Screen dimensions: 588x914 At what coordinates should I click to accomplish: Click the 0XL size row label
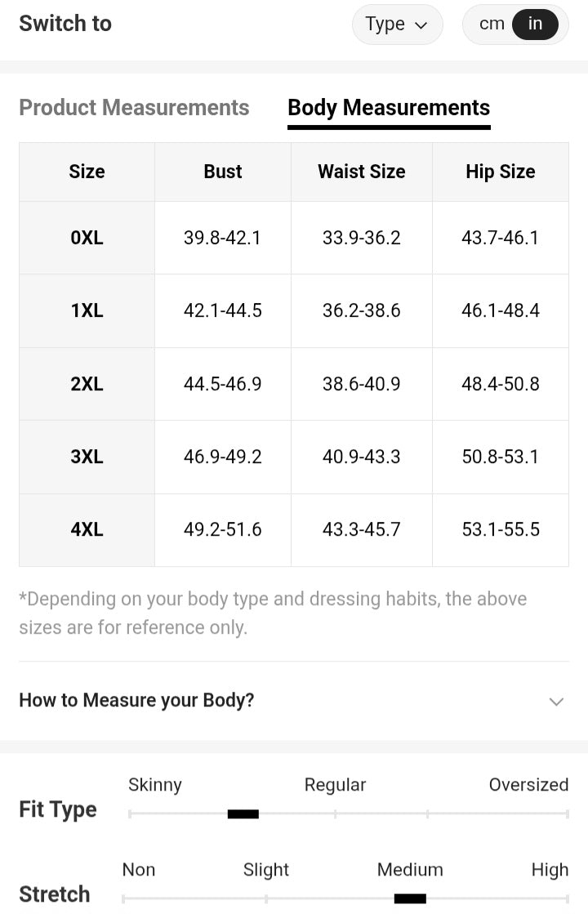87,238
